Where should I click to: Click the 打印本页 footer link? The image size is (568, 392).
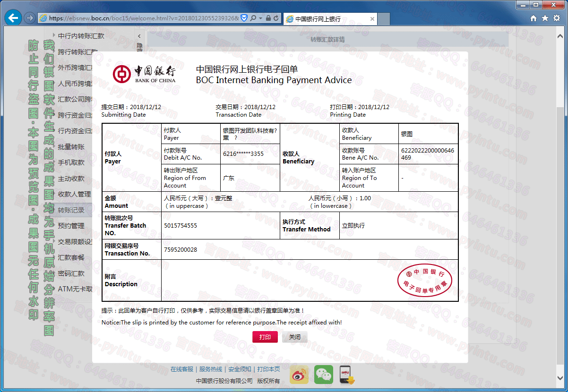click(x=268, y=369)
